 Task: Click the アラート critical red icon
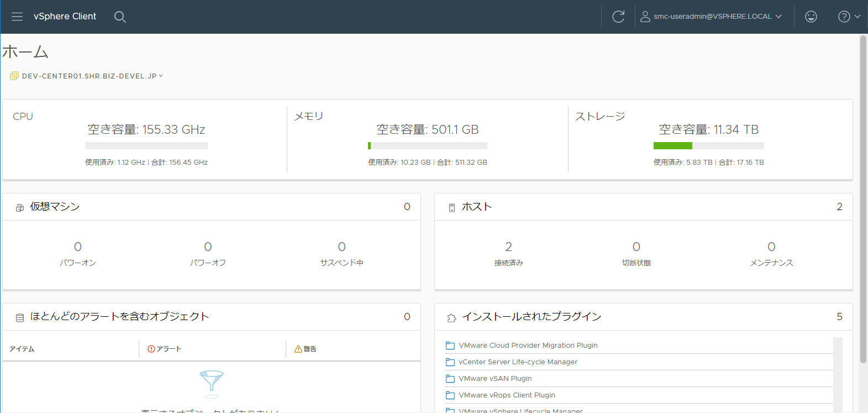tap(151, 349)
